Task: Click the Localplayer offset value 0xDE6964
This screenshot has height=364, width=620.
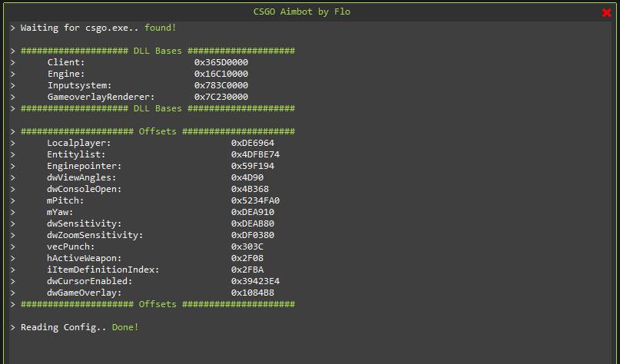Action: (x=252, y=143)
